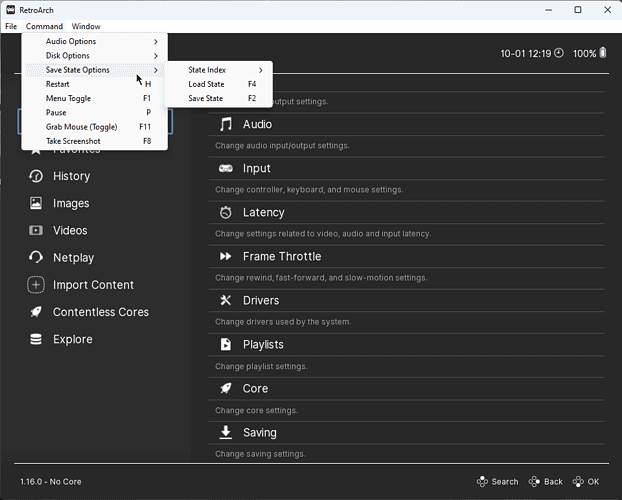
Task: Click the Back button in footer
Action: [546, 482]
